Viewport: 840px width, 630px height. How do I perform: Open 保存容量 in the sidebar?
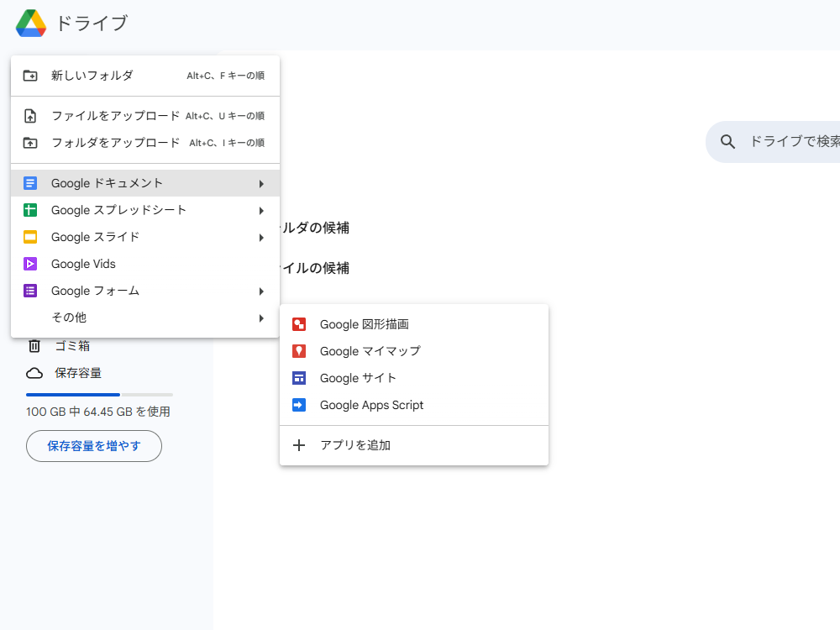click(x=78, y=373)
